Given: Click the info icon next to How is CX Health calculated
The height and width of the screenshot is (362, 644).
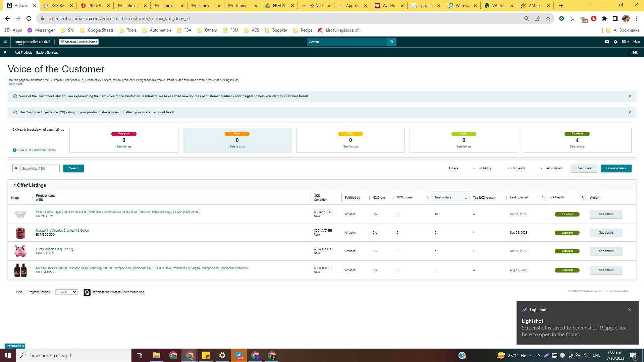Looking at the screenshot, I should click(x=14, y=150).
